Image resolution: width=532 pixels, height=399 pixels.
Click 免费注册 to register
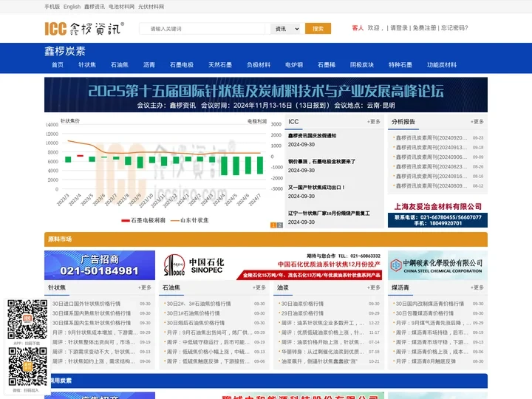click(x=424, y=28)
